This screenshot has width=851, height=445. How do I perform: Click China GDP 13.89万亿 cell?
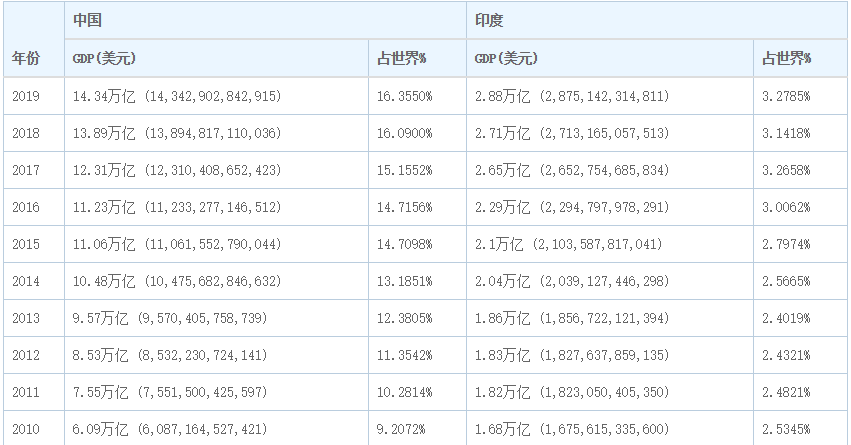[x=217, y=133]
